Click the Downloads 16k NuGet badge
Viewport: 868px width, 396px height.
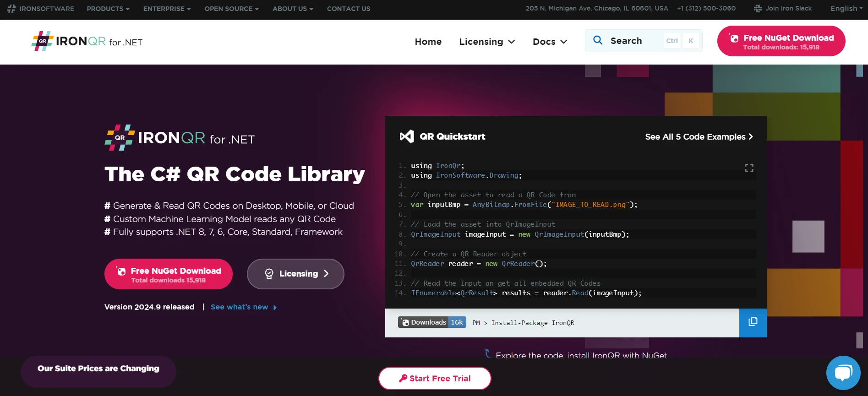pyautogui.click(x=432, y=322)
